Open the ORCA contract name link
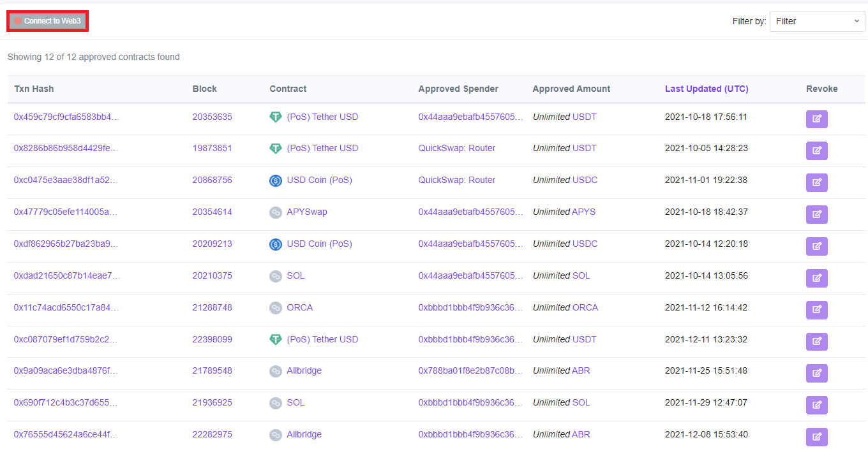This screenshot has width=868, height=461. 300,307
